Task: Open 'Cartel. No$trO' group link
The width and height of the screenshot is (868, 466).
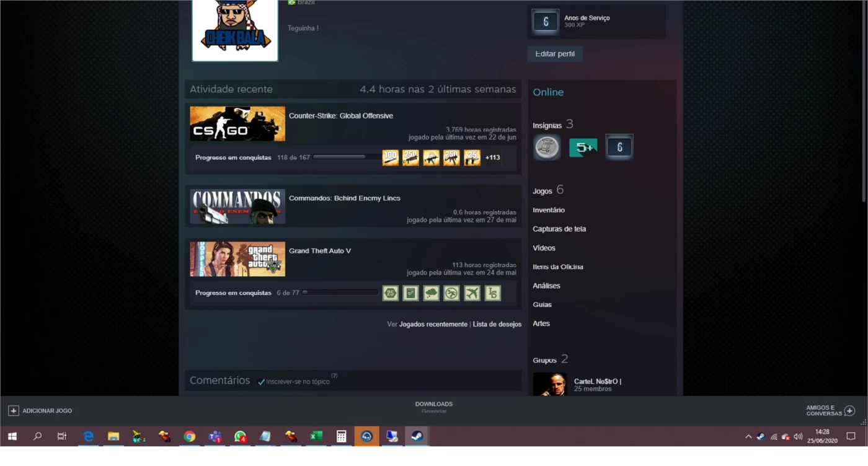Action: pyautogui.click(x=598, y=381)
